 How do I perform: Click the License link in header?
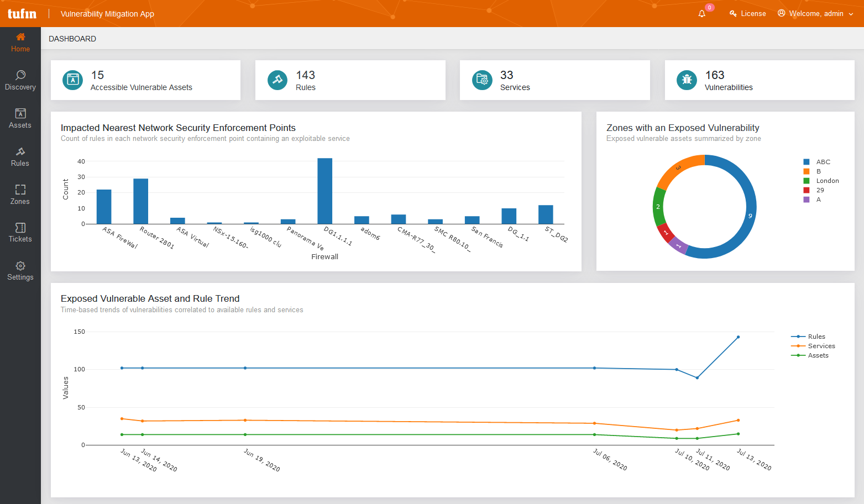[748, 14]
